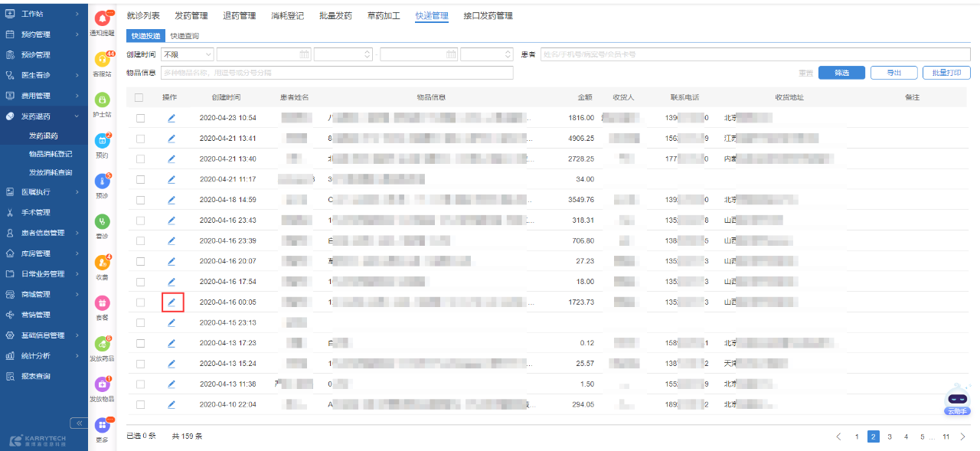980x451 pixels.
Task: Edit the 2020-04-23 10:54 record
Action: click(171, 118)
